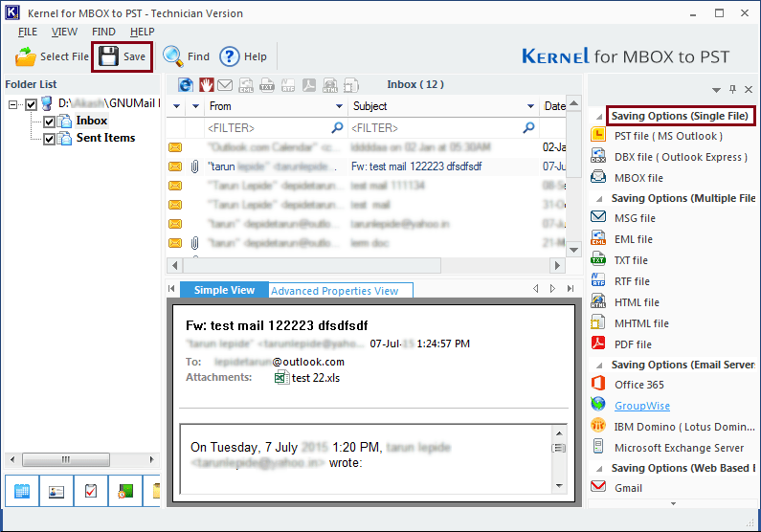The height and width of the screenshot is (532, 761).
Task: Collapse Saving Options (Email Server) section
Action: coord(599,366)
